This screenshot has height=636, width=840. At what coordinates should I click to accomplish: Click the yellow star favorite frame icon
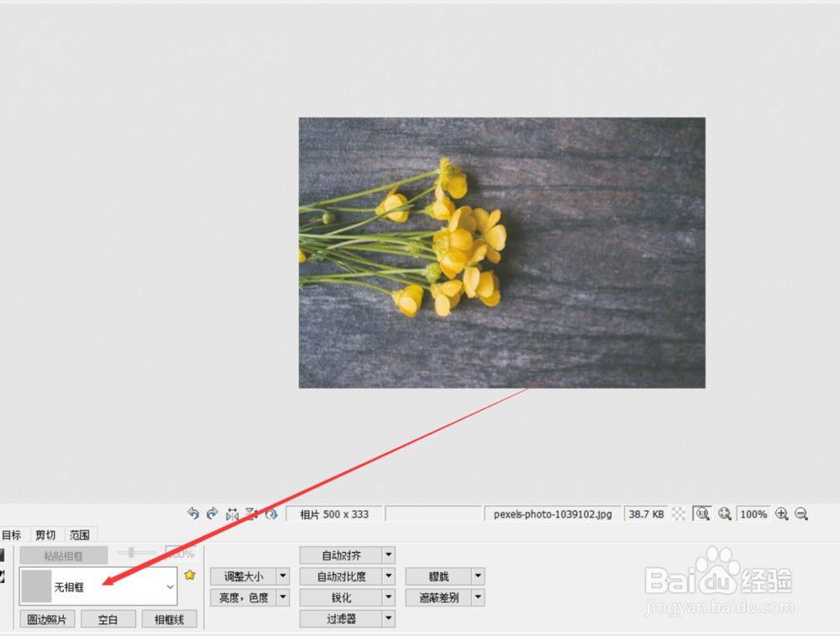[190, 575]
